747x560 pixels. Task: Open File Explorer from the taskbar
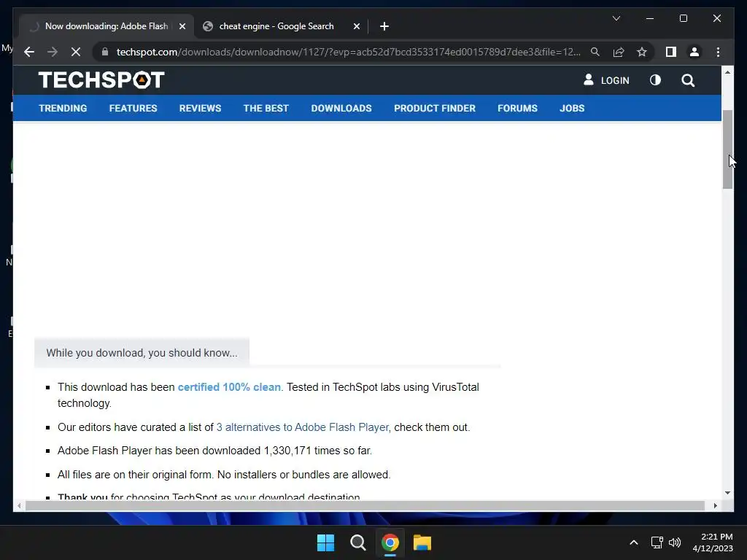click(x=422, y=542)
